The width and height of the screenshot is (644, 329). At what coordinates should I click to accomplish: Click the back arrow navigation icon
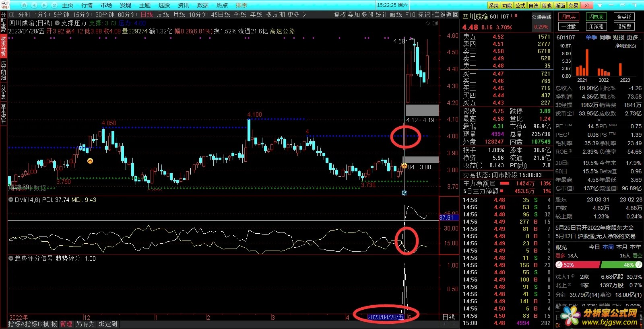pos(34,5)
